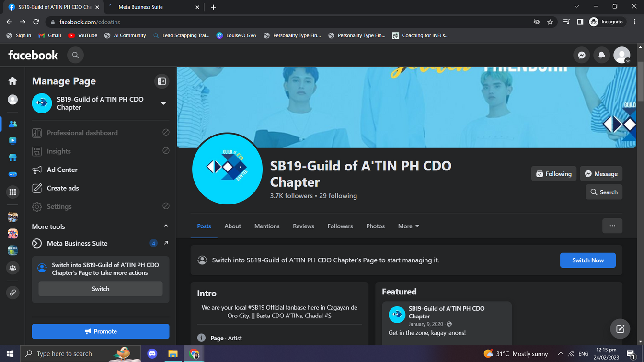Viewport: 644px width, 362px height.
Task: Open the Photos tab
Action: tap(376, 226)
